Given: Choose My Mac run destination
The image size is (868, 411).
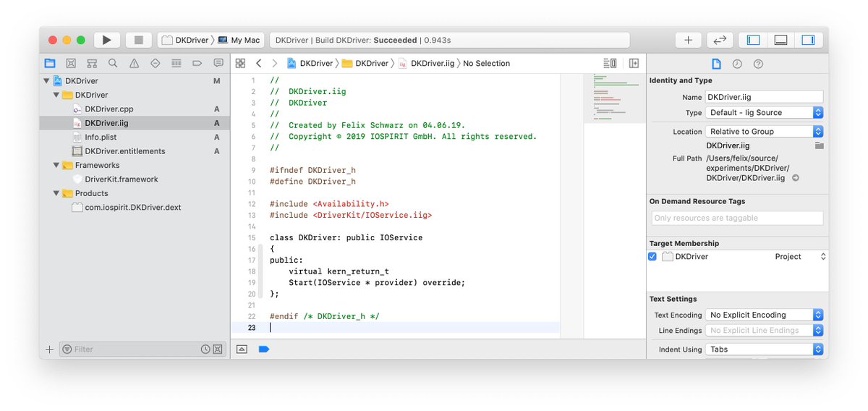Looking at the screenshot, I should [x=239, y=41].
